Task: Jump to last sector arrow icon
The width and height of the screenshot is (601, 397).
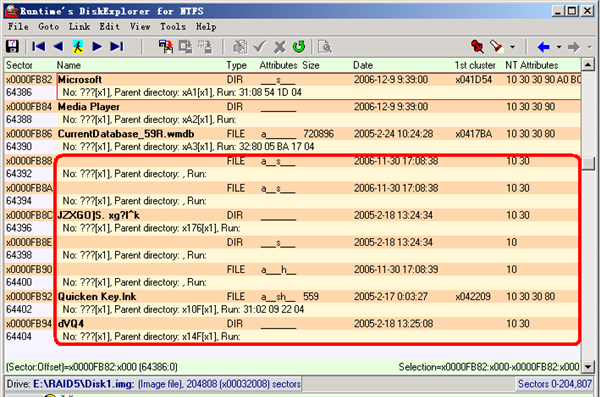Action: point(117,47)
